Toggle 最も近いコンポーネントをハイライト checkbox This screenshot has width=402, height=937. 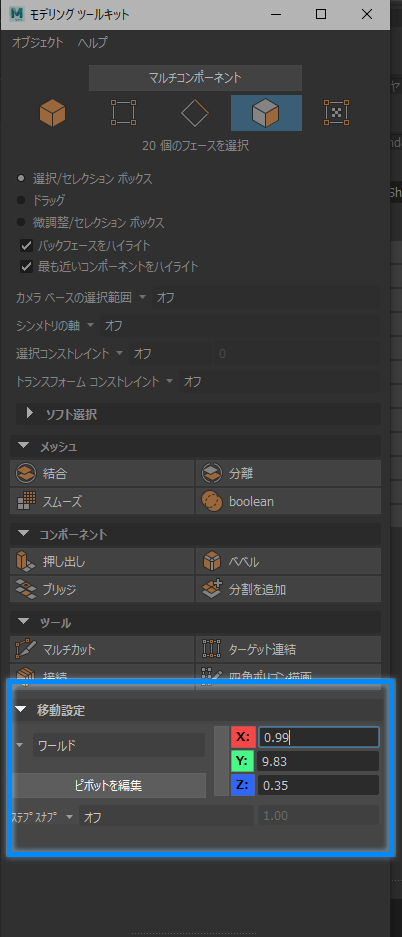tap(26, 267)
